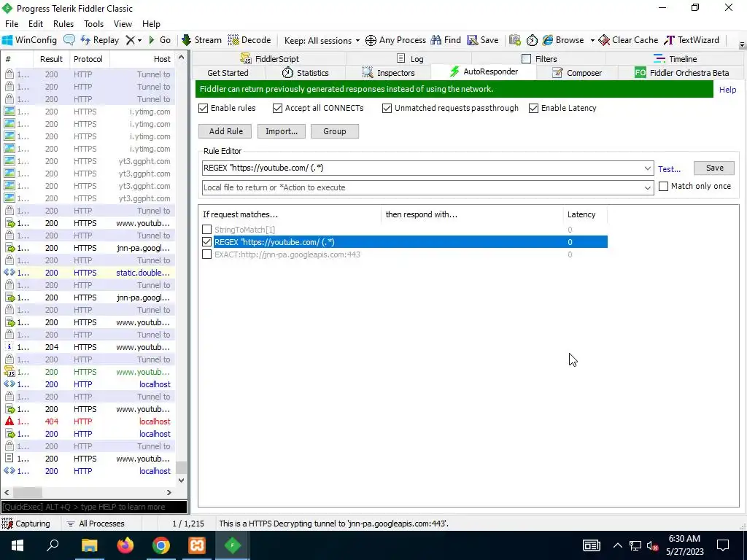Replay selected sessions
747x560 pixels.
(99, 40)
